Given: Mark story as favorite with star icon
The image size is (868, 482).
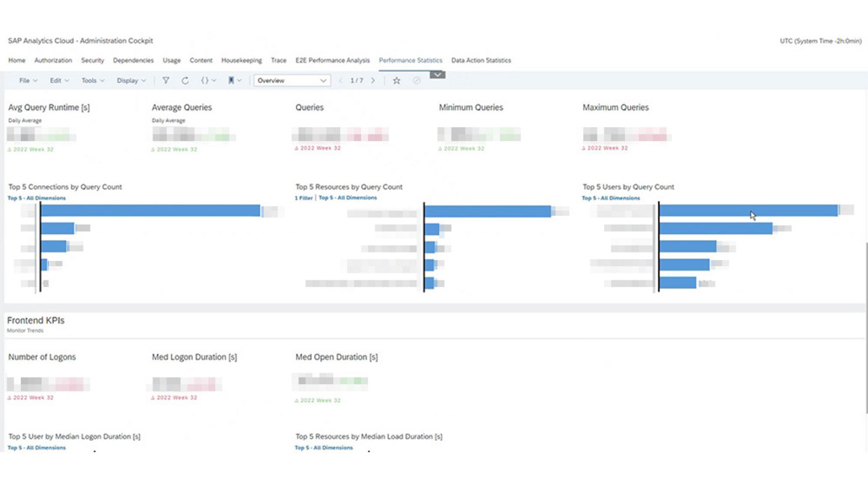Looking at the screenshot, I should [x=396, y=81].
